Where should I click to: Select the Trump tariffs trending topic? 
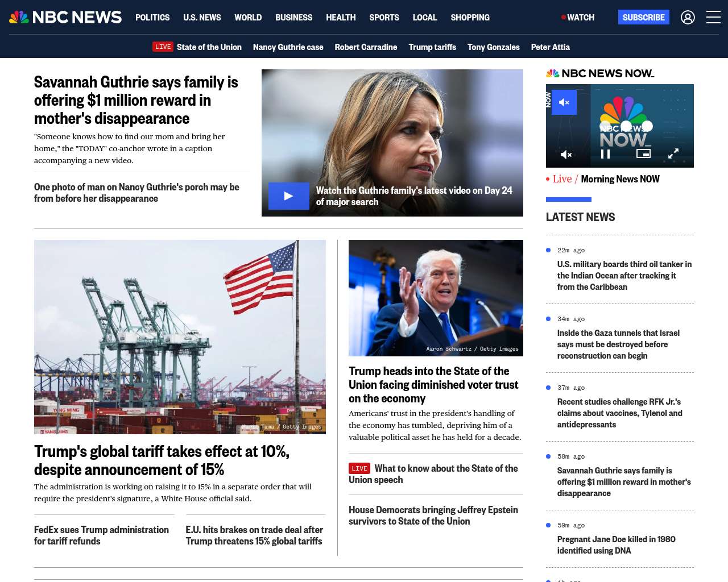point(432,47)
